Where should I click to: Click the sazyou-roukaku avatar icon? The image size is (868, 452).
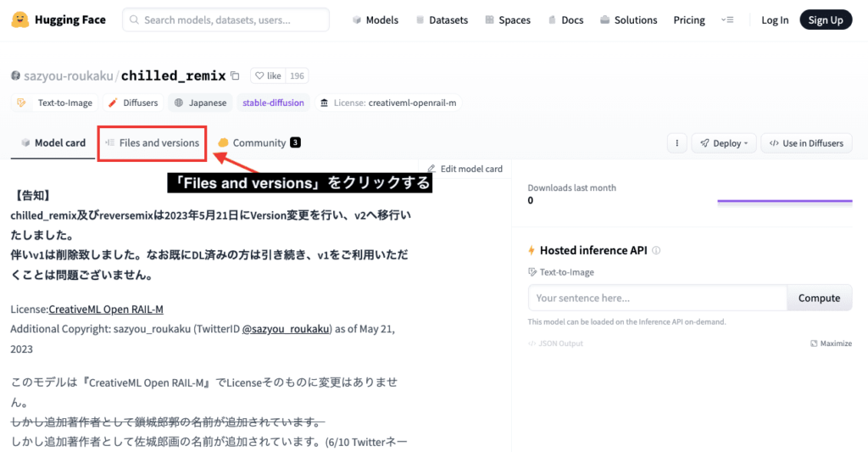click(15, 75)
